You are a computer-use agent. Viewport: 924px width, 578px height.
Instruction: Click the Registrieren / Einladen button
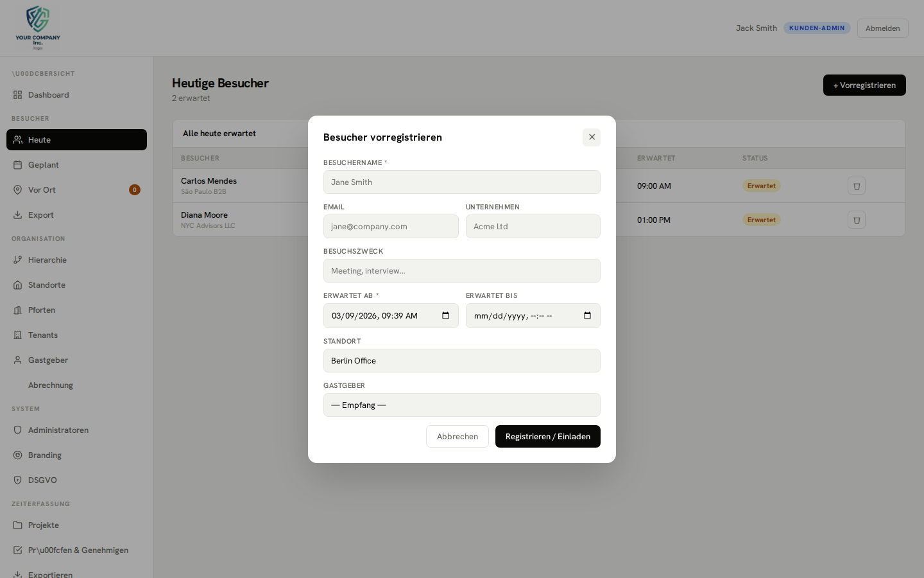(x=547, y=436)
